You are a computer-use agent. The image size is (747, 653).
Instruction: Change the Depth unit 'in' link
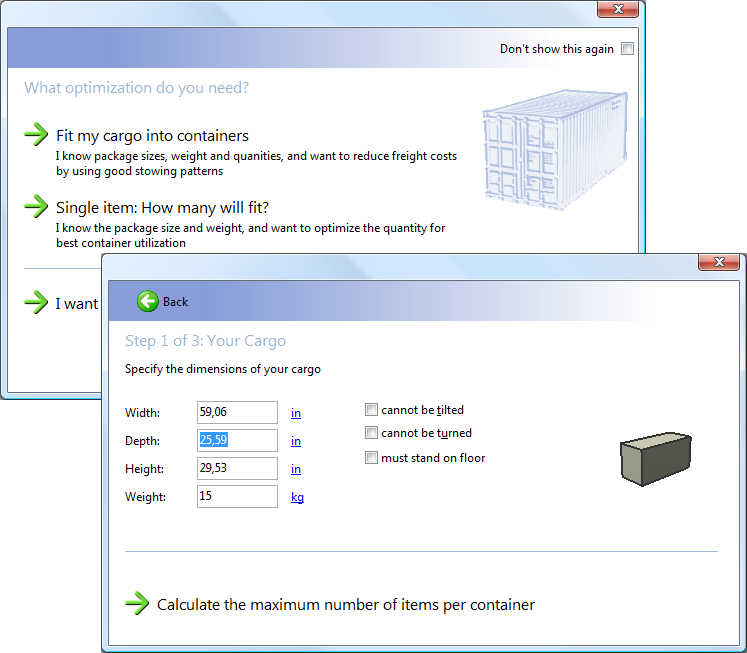(x=296, y=441)
